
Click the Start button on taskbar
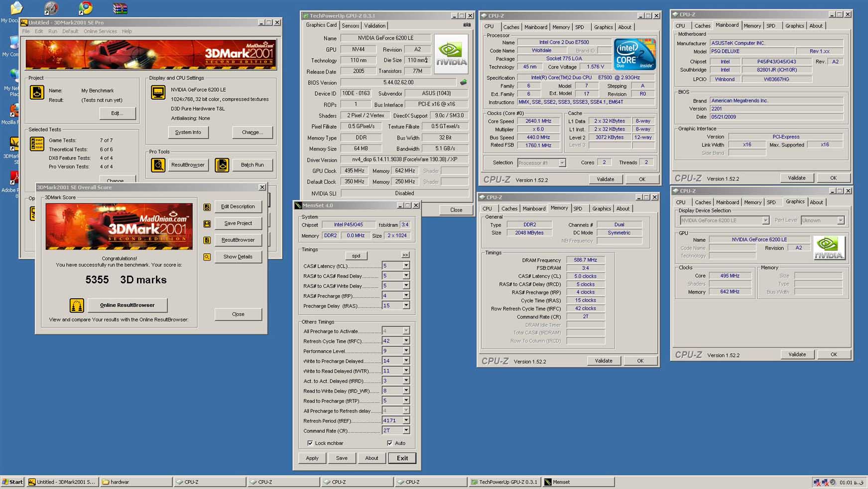pyautogui.click(x=12, y=482)
